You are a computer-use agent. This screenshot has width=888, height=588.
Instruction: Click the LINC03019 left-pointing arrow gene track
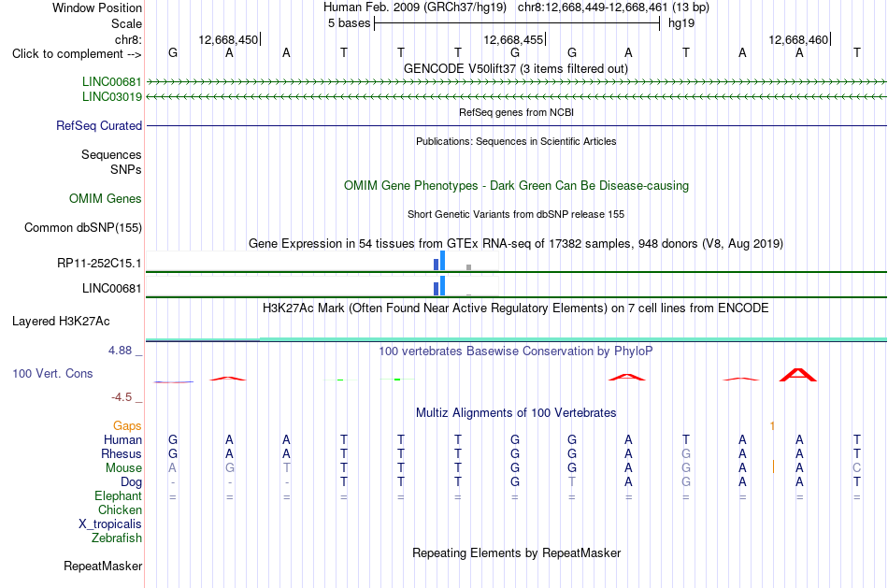pyautogui.click(x=517, y=97)
